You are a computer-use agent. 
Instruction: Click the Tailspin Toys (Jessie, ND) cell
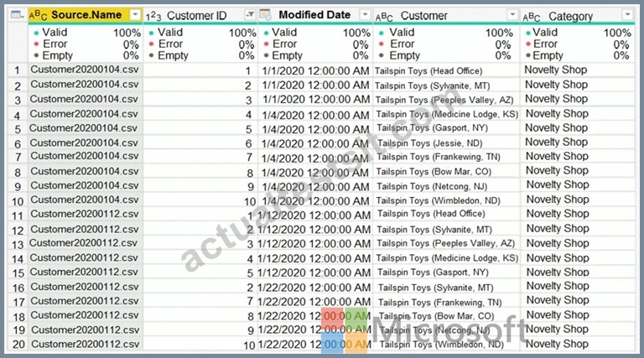click(x=429, y=143)
